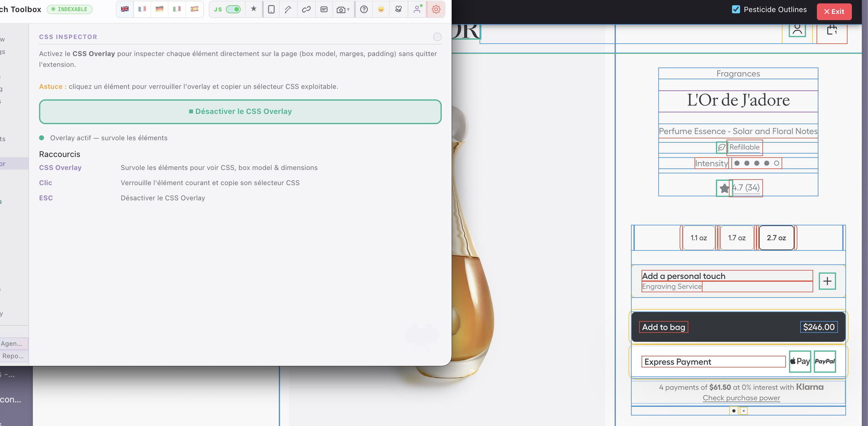Click the CSS Overlay shortcut label

pos(60,168)
